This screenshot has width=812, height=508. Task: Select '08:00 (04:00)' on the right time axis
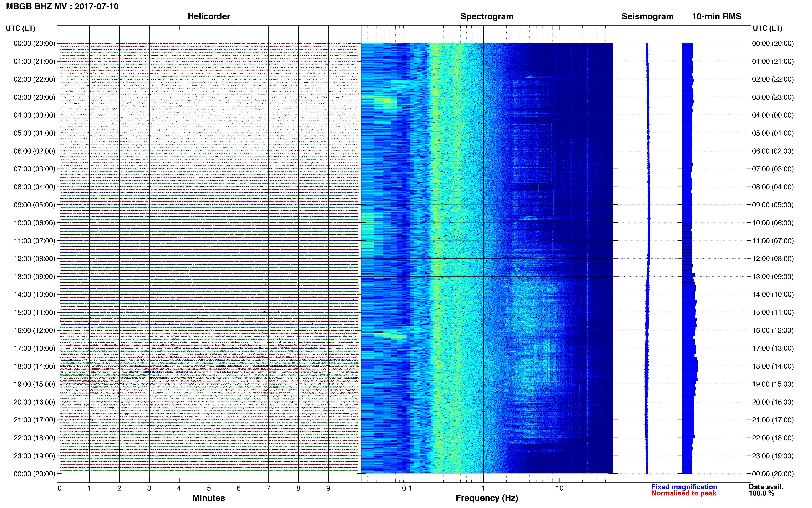coord(773,187)
